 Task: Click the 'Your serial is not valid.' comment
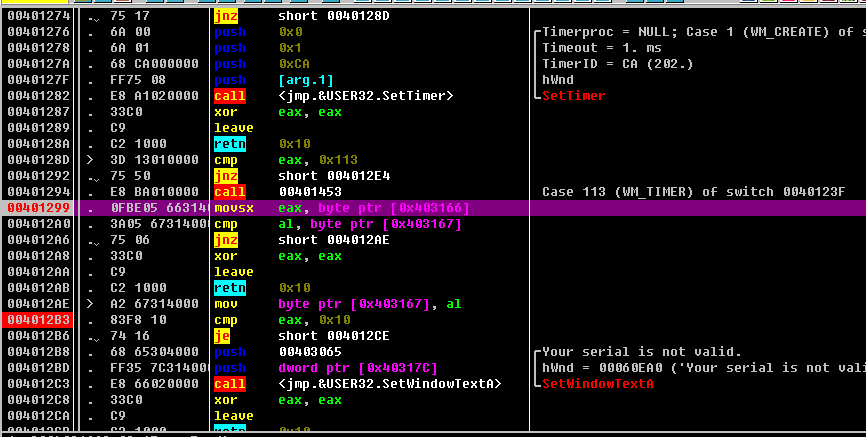pos(642,352)
